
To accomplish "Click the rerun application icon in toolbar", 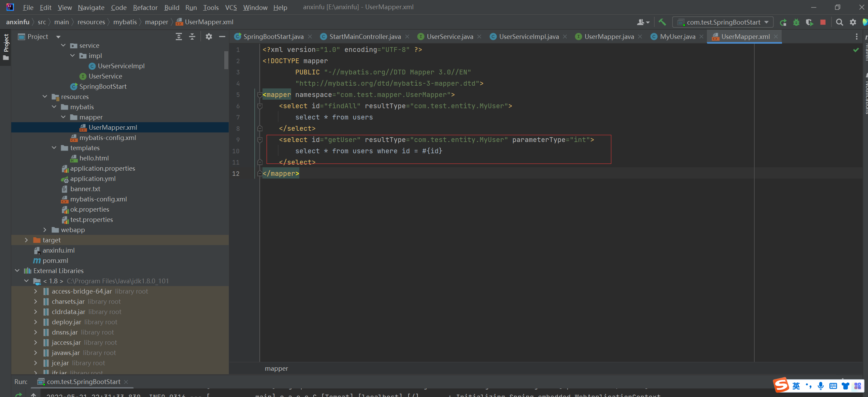I will [x=783, y=22].
